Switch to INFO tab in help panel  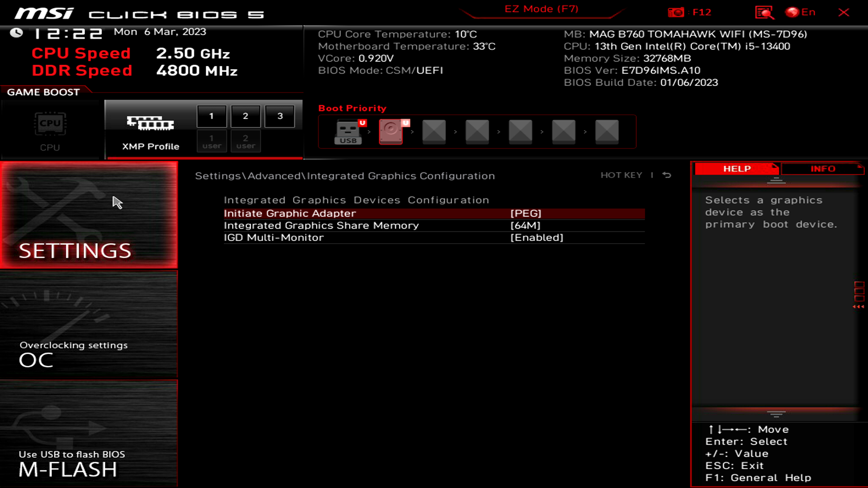pyautogui.click(x=823, y=169)
